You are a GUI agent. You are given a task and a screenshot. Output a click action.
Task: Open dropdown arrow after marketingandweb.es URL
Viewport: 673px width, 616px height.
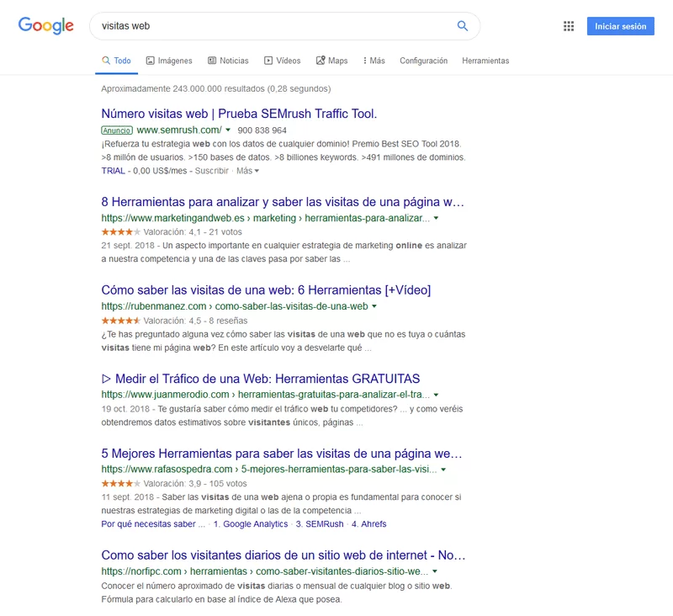coord(436,218)
